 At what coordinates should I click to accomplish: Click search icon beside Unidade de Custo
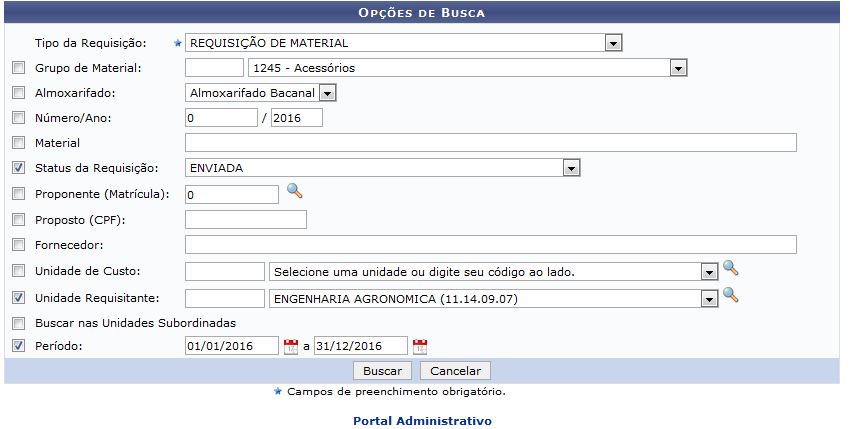point(730,269)
